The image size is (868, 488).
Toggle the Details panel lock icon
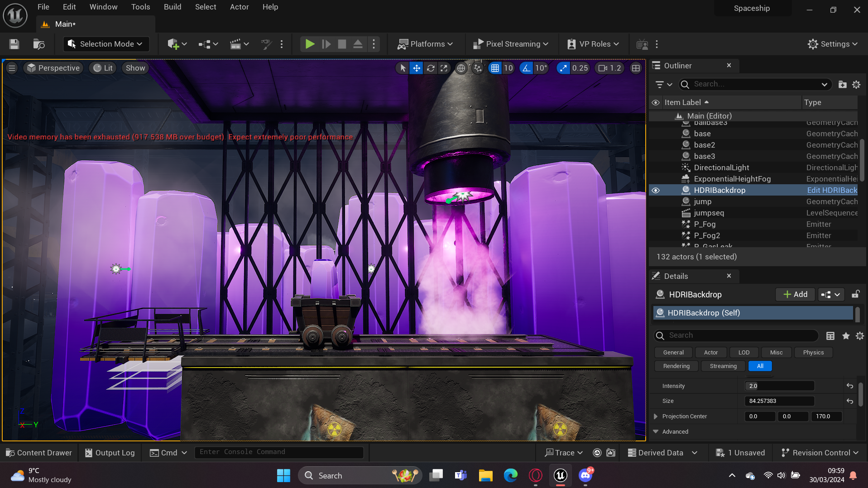coord(855,294)
